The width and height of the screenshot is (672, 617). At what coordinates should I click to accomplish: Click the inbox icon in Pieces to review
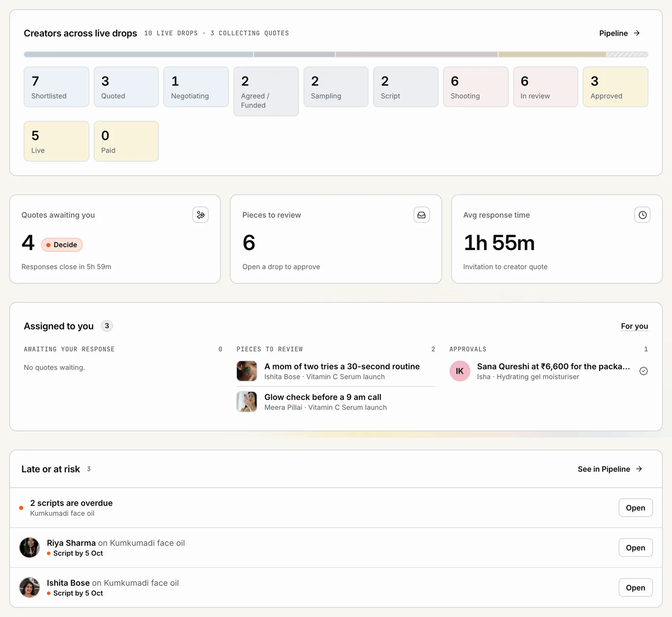[x=421, y=215]
